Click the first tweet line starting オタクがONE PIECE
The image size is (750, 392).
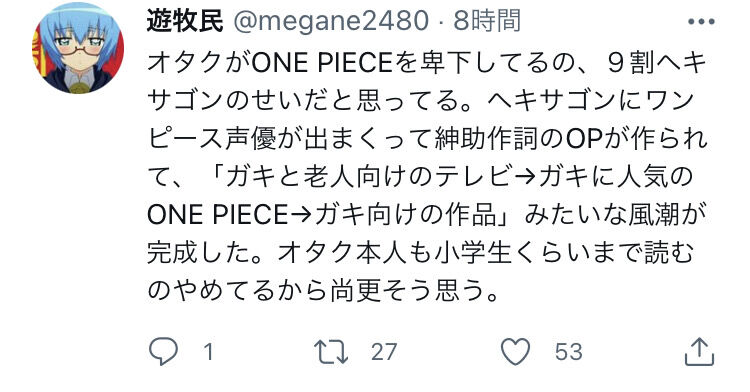point(427,63)
